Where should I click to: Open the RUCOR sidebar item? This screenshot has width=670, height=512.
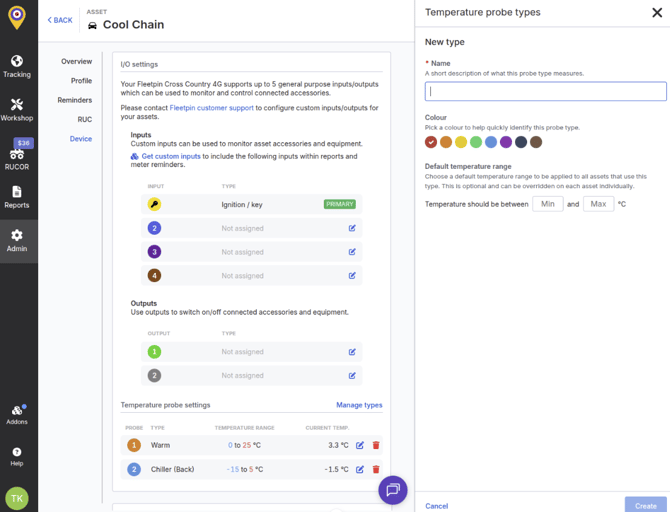pos(17,156)
